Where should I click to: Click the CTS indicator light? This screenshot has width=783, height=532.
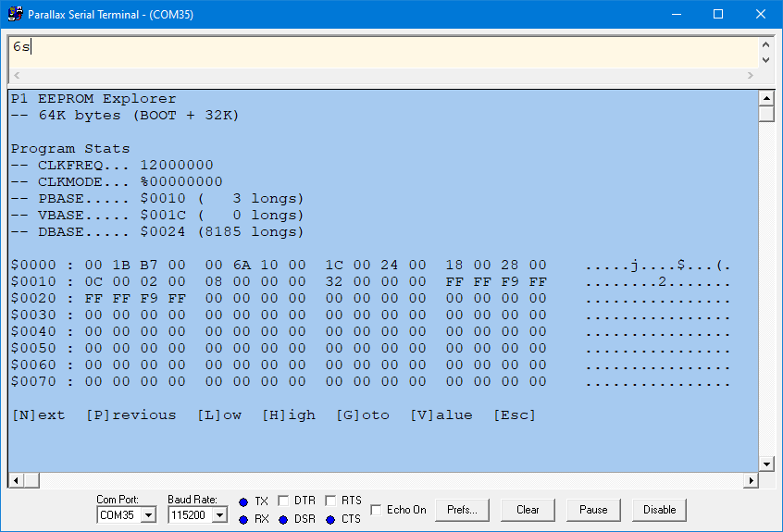coord(330,519)
